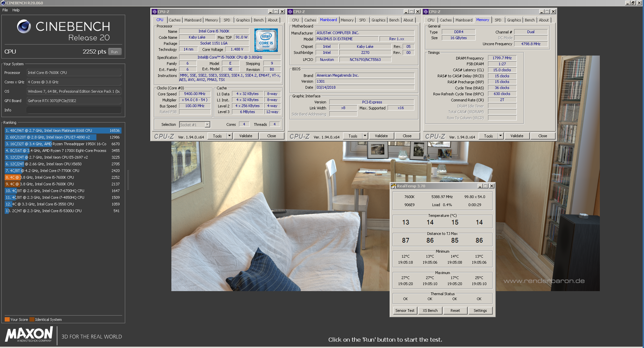The image size is (644, 348).
Task: Click Sensor Test in RealTemp
Action: click(x=405, y=311)
